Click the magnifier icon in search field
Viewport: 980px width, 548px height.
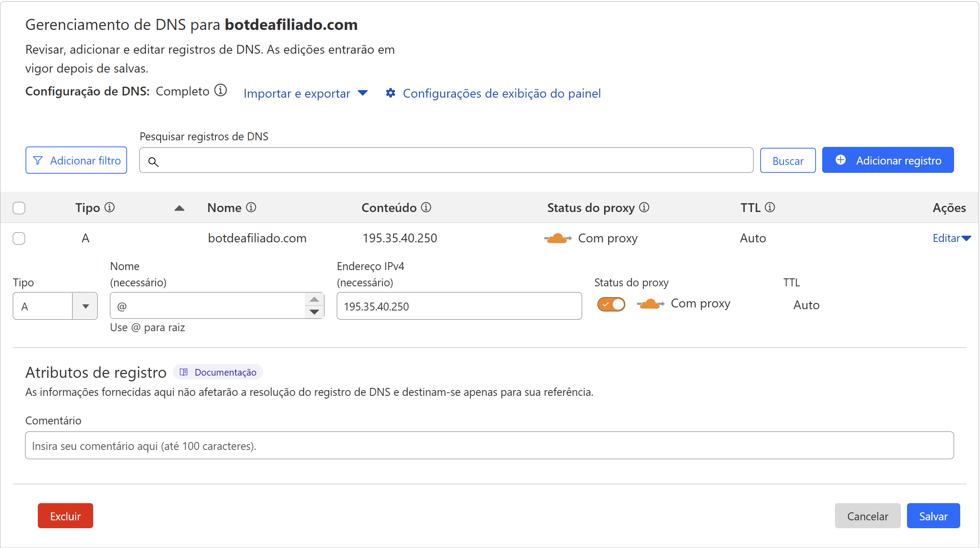[153, 162]
